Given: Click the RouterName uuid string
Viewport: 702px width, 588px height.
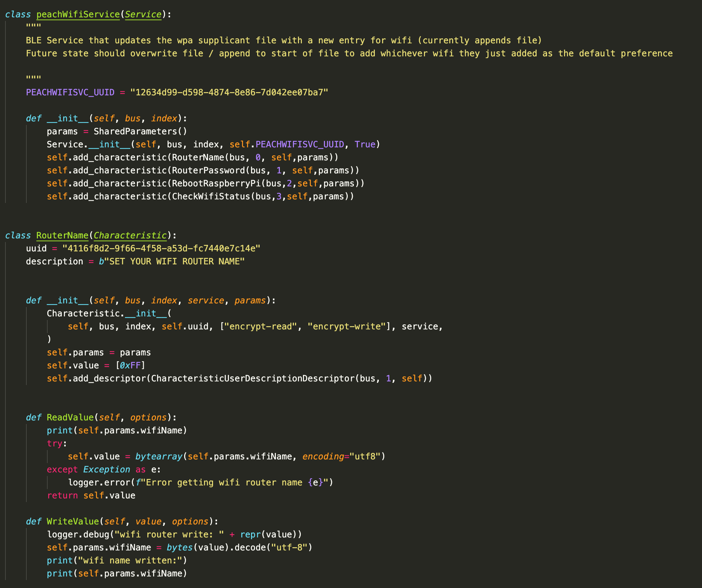Looking at the screenshot, I should [161, 248].
